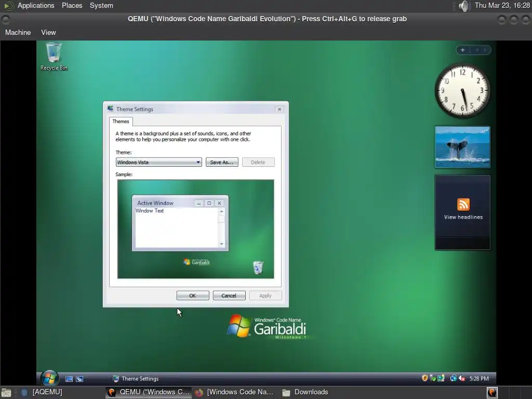The width and height of the screenshot is (532, 399).
Task: Click Switch between windows quick launch icon
Action: pos(79,379)
